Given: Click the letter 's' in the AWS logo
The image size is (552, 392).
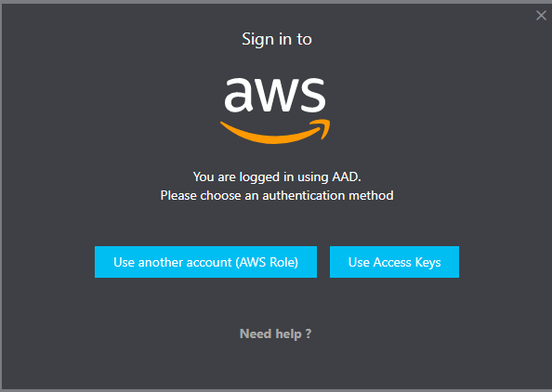Looking at the screenshot, I should [x=311, y=95].
